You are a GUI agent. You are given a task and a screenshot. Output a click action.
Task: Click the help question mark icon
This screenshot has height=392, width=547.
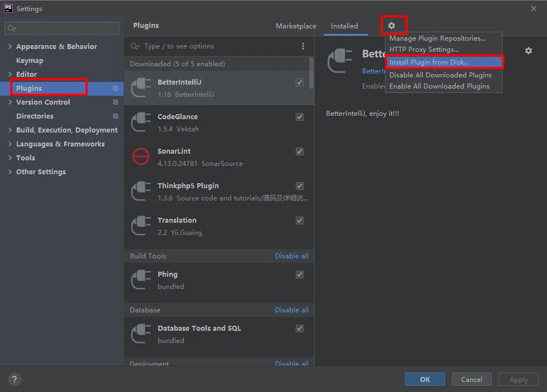(x=14, y=380)
